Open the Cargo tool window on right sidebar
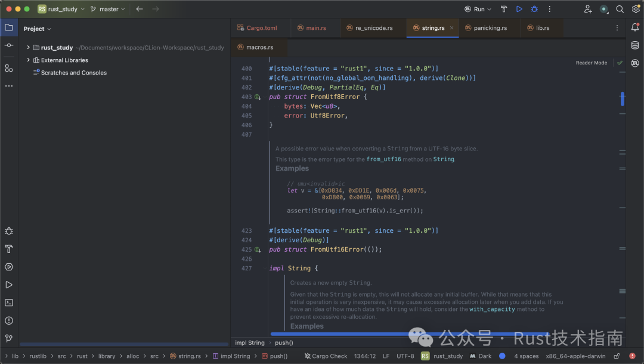 tap(635, 63)
